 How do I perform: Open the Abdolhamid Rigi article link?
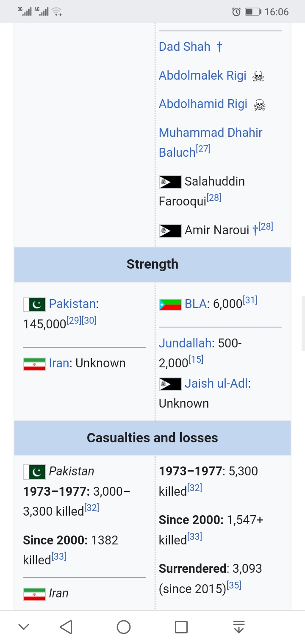pyautogui.click(x=203, y=104)
